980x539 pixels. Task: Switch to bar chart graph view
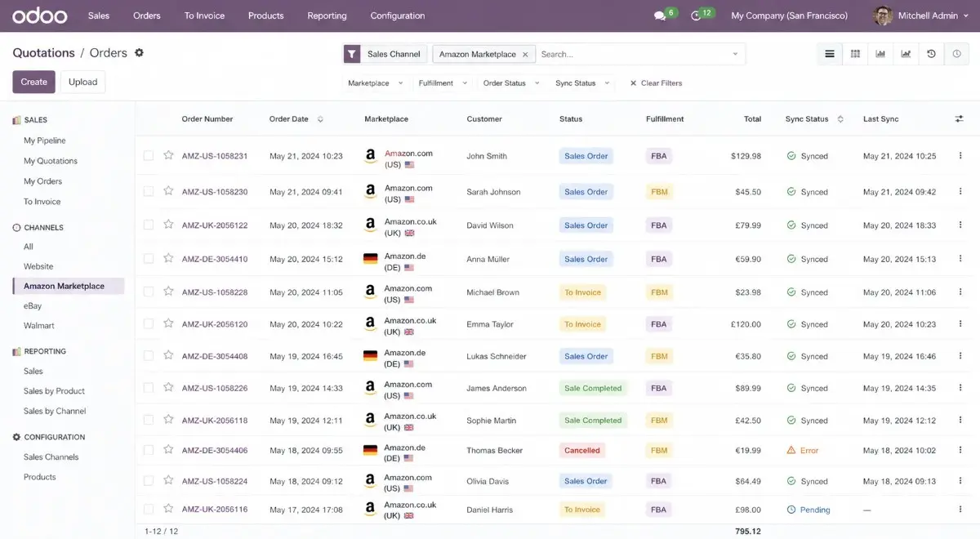[880, 54]
